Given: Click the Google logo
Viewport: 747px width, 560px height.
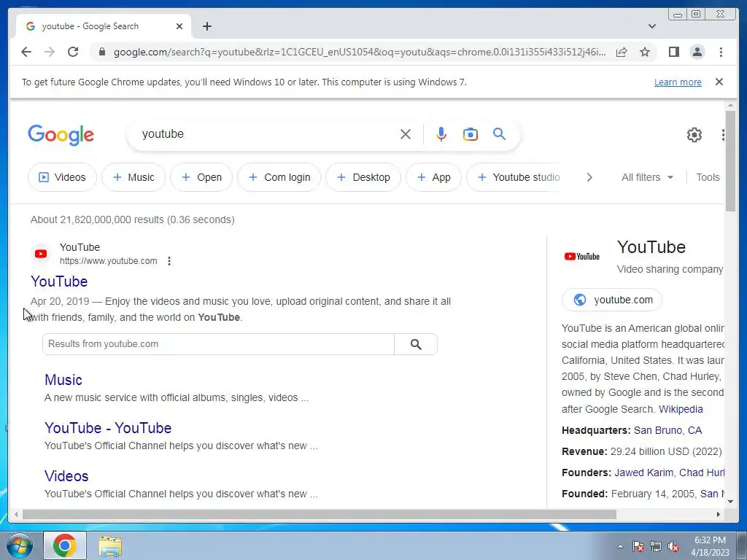Looking at the screenshot, I should (61, 135).
